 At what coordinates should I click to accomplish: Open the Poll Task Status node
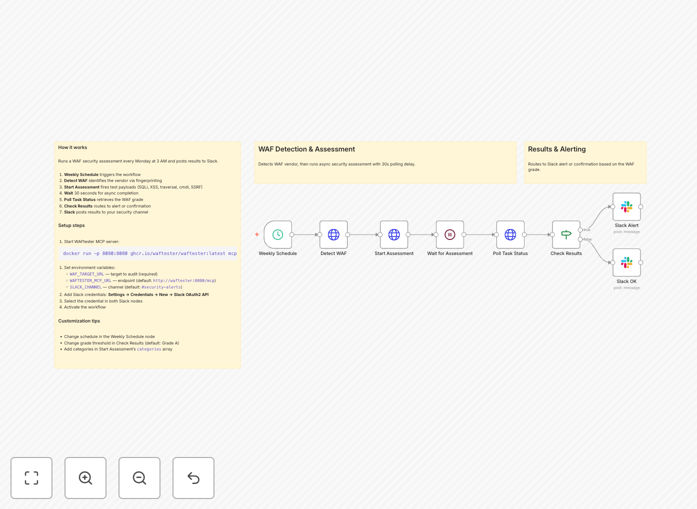pos(510,234)
